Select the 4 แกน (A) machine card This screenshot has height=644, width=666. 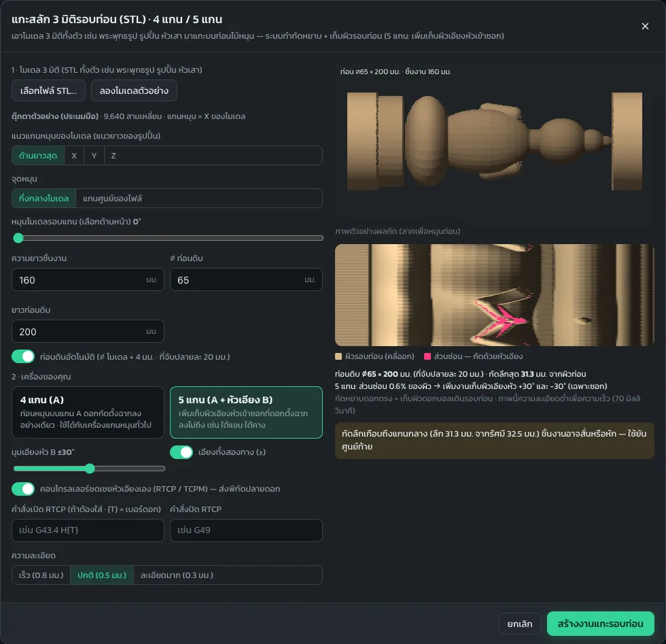(88, 412)
